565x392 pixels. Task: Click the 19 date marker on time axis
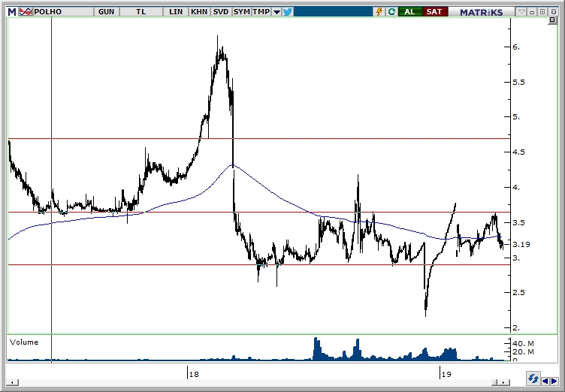tap(446, 374)
